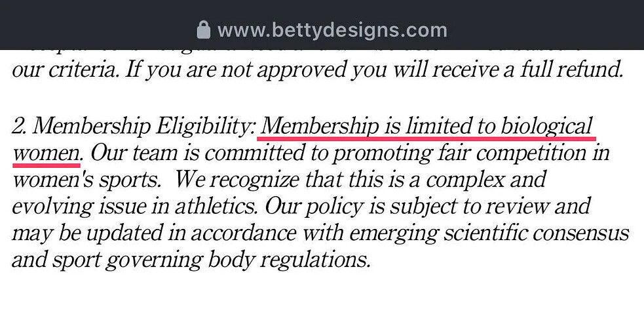Click the phrase "evolving issue in athletics"

(x=136, y=207)
